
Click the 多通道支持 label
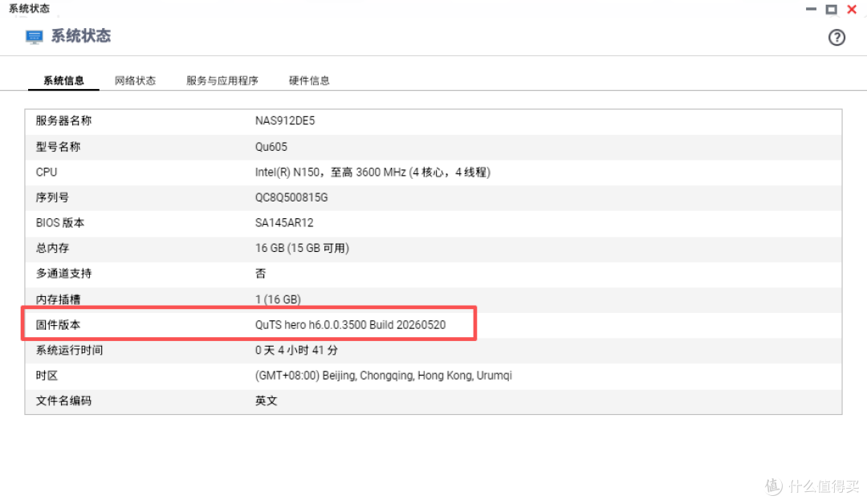click(x=63, y=274)
